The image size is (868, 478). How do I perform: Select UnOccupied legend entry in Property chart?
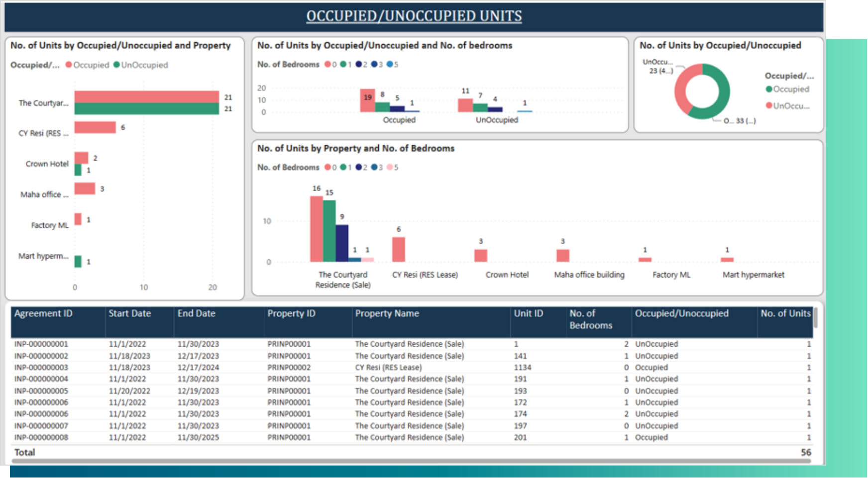[144, 65]
